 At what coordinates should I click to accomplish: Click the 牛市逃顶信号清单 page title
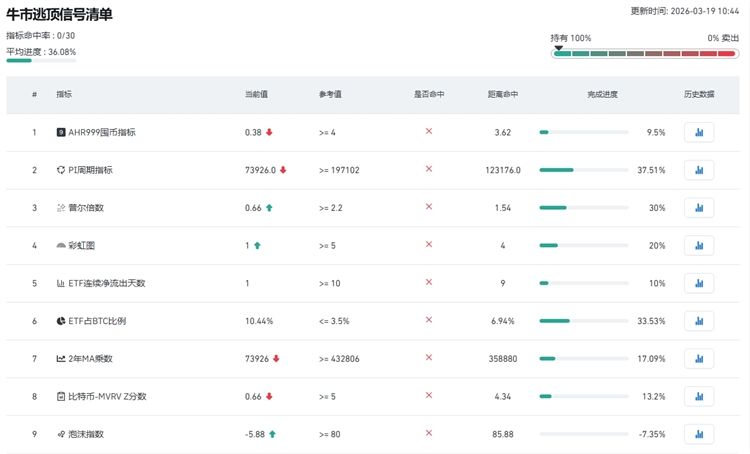59,15
